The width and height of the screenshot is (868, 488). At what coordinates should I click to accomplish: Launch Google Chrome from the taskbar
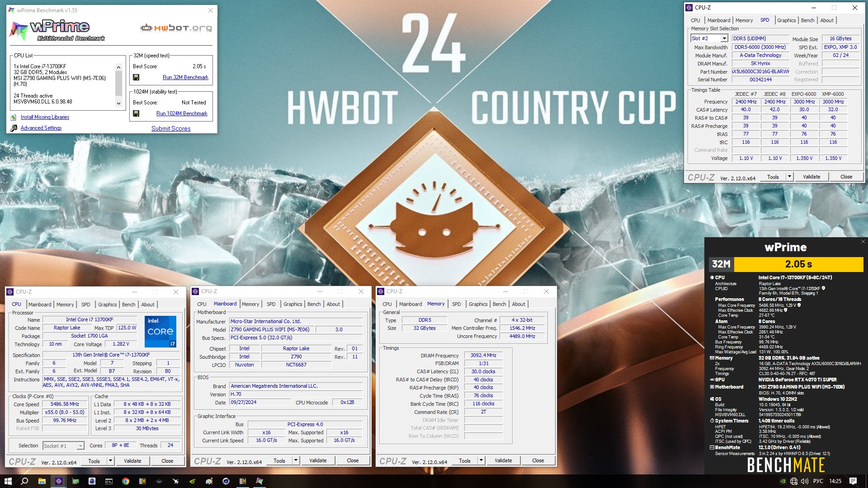click(125, 481)
